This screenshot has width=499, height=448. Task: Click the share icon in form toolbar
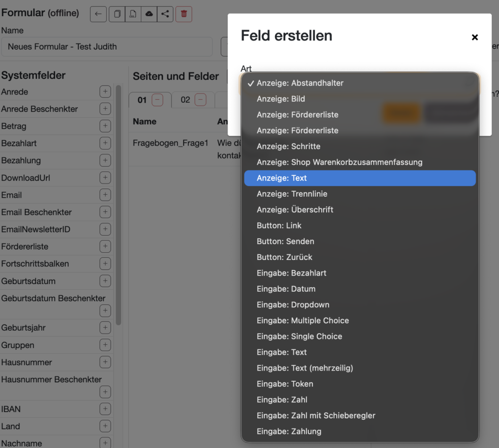point(165,14)
